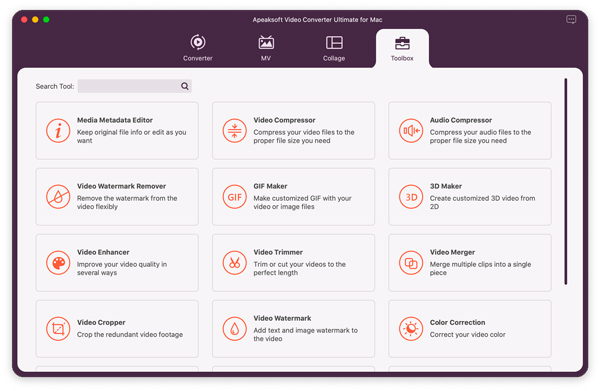Screen dimensions: 600x391
Task: Click the Video Enhancer title
Action: 103,253
